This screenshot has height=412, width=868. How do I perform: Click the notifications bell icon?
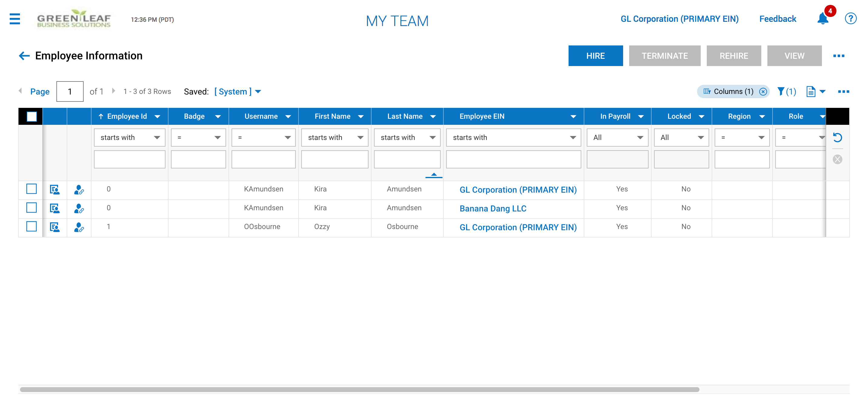[823, 18]
